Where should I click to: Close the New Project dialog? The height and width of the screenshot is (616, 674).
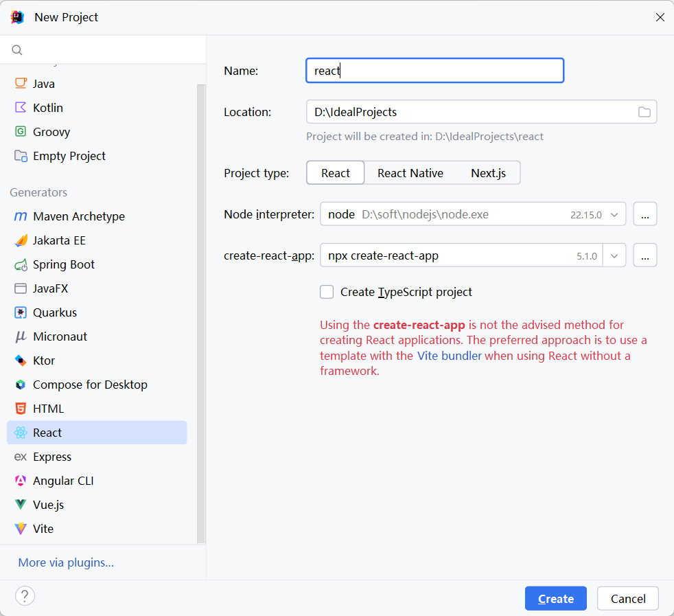coord(660,17)
